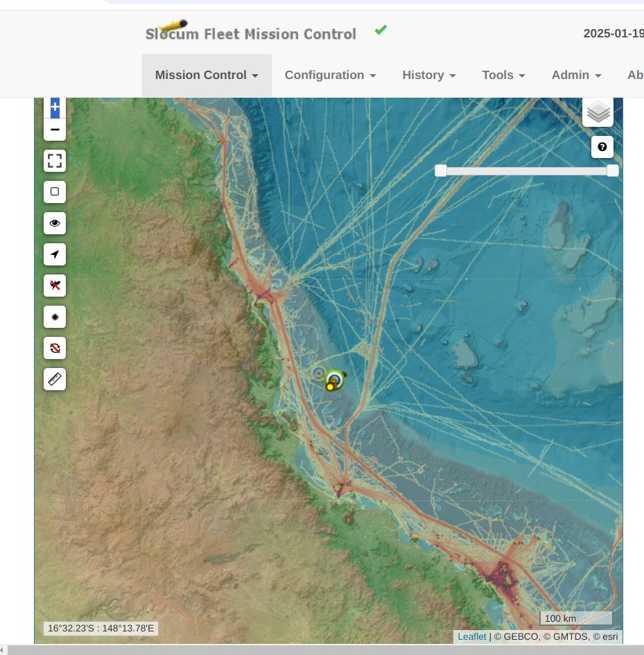
Task: Select the square draw-rectangle tool
Action: [x=55, y=192]
